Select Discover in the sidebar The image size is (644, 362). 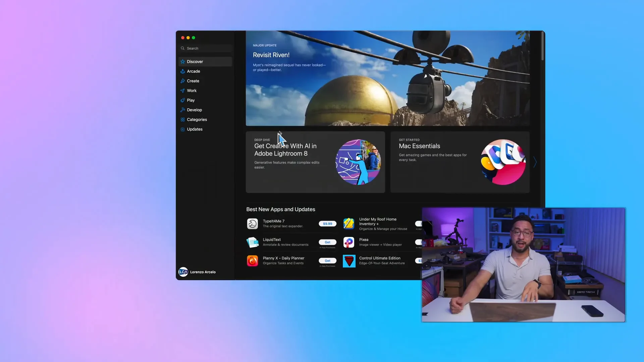[205, 62]
